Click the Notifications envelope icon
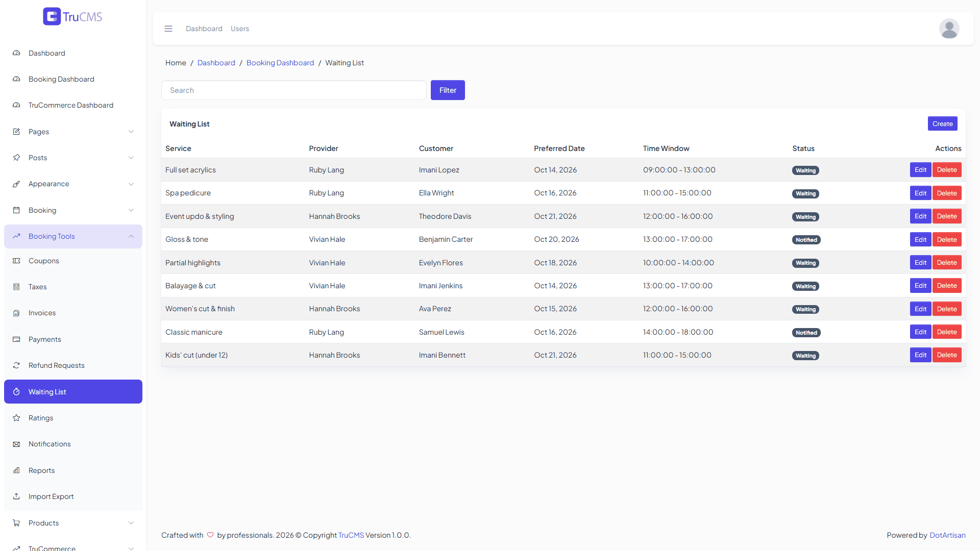Image resolution: width=980 pixels, height=551 pixels. point(16,444)
